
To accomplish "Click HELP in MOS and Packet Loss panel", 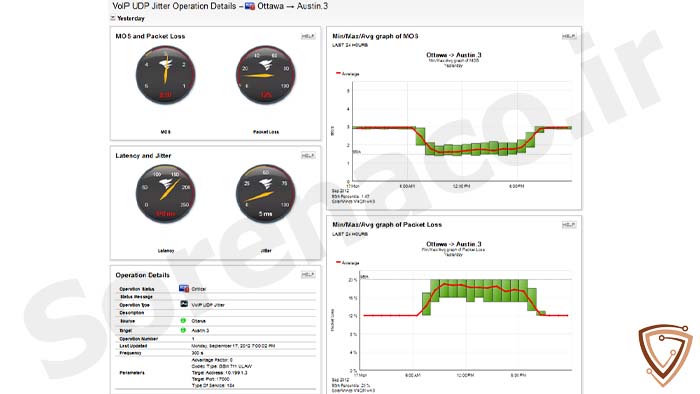I will coord(308,36).
